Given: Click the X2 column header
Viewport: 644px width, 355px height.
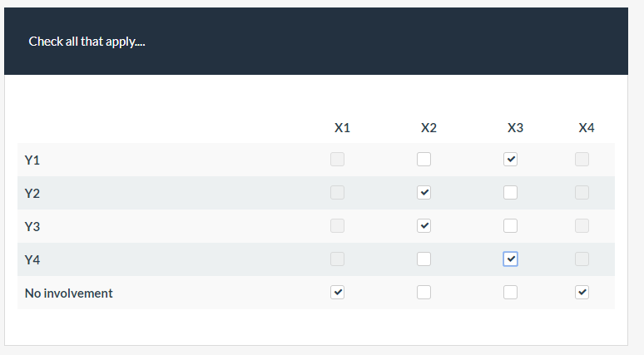Looking at the screenshot, I should (x=429, y=128).
